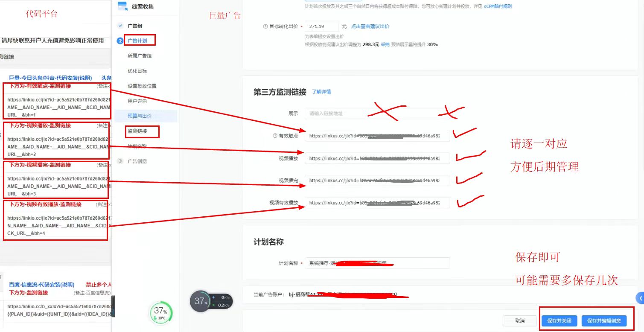Image resolution: width=644 pixels, height=332 pixels.
Task: Click the question-mark icon beside 有效触点
Action: click(x=275, y=136)
